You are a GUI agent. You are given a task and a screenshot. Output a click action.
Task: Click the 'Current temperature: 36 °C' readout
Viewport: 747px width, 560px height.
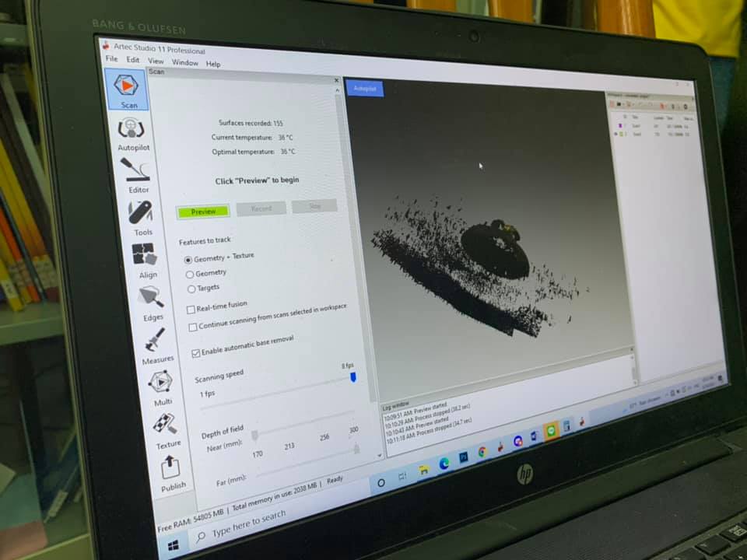(x=252, y=137)
